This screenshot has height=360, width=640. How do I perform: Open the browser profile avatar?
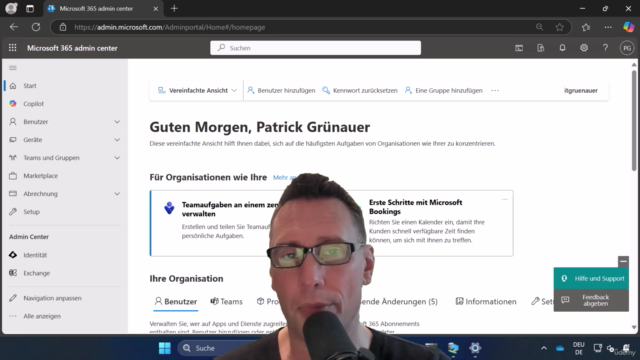[11, 8]
